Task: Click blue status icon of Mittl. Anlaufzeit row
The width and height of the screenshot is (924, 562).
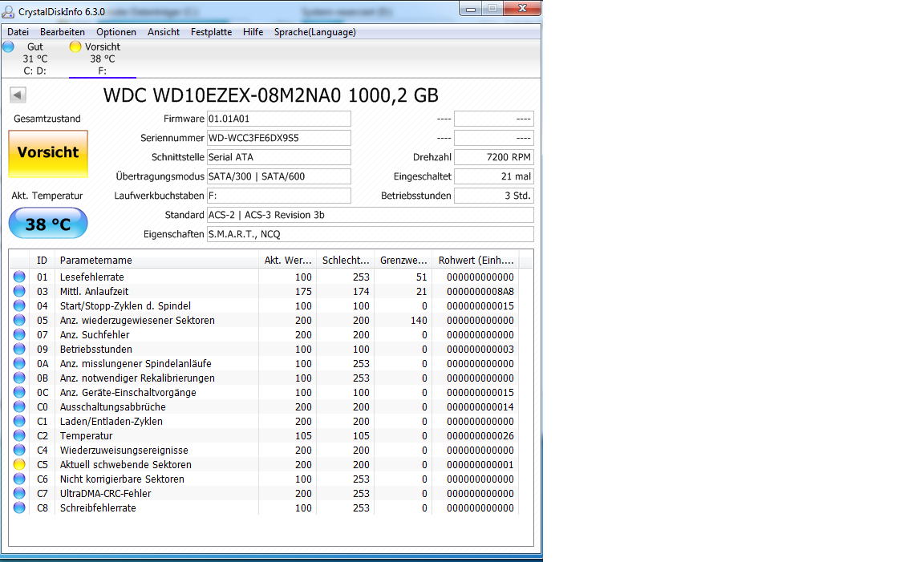Action: (19, 291)
